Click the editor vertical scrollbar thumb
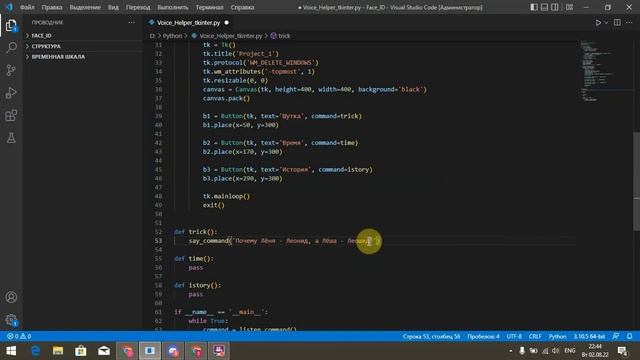 [636, 182]
